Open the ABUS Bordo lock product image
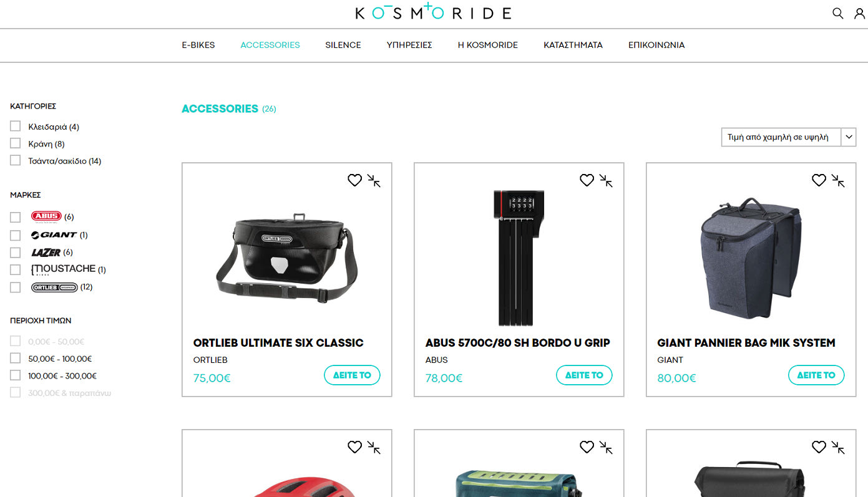 coord(518,258)
